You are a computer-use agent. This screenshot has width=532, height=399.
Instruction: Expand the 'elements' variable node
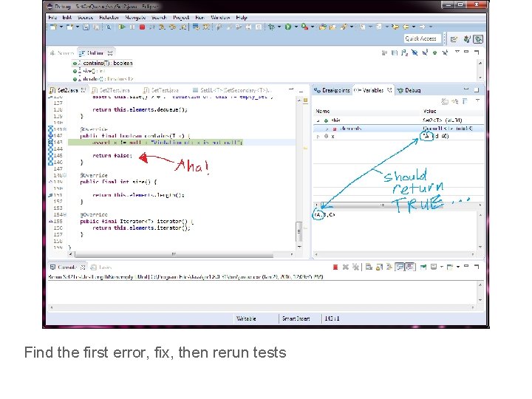327,129
